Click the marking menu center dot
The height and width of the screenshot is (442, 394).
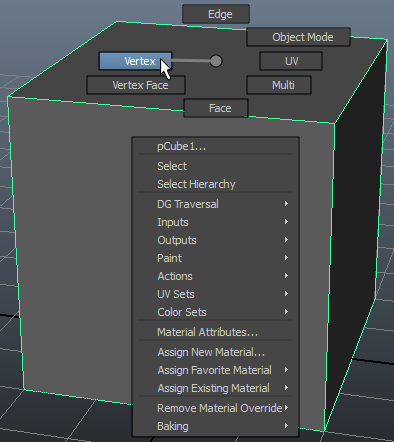[x=216, y=61]
